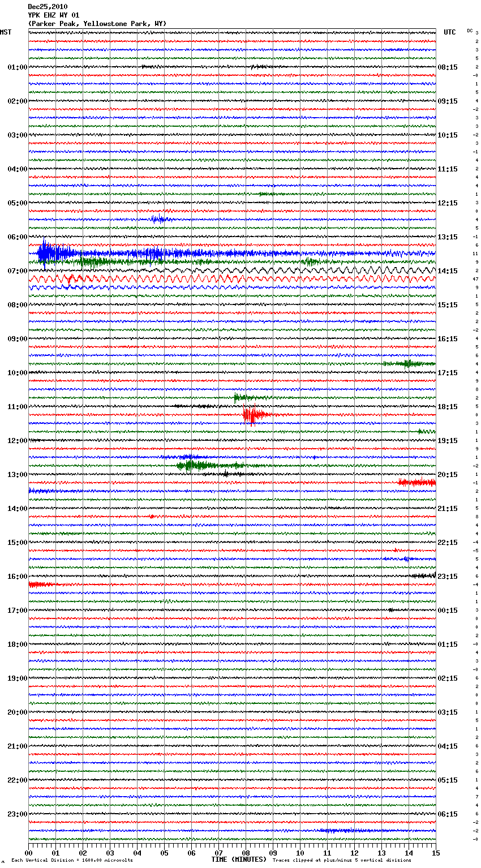Click minute tick 15 on bottom axis
Image resolution: width=481 pixels, height=868 pixels.
pyautogui.click(x=436, y=853)
